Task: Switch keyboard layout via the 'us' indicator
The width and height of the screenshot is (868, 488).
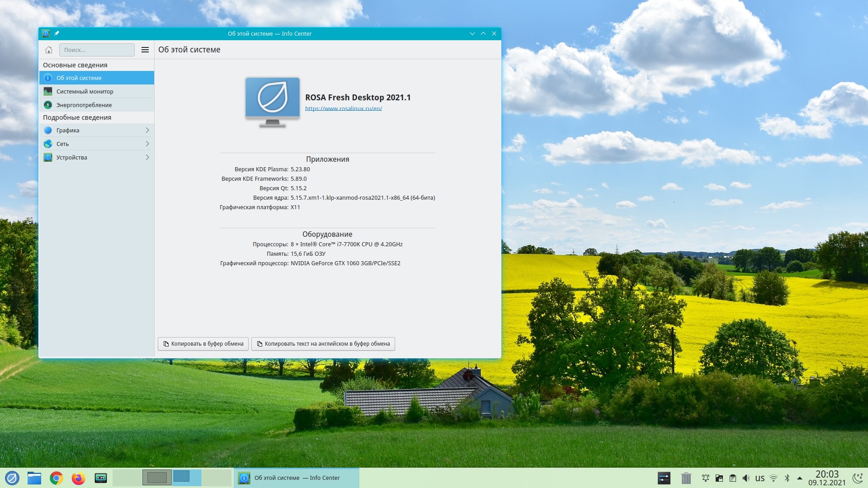Action: [x=760, y=478]
